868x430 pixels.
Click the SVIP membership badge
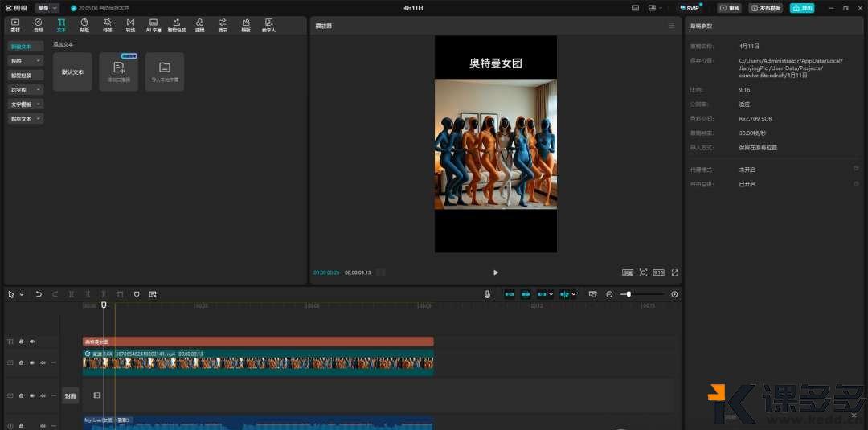click(x=690, y=8)
